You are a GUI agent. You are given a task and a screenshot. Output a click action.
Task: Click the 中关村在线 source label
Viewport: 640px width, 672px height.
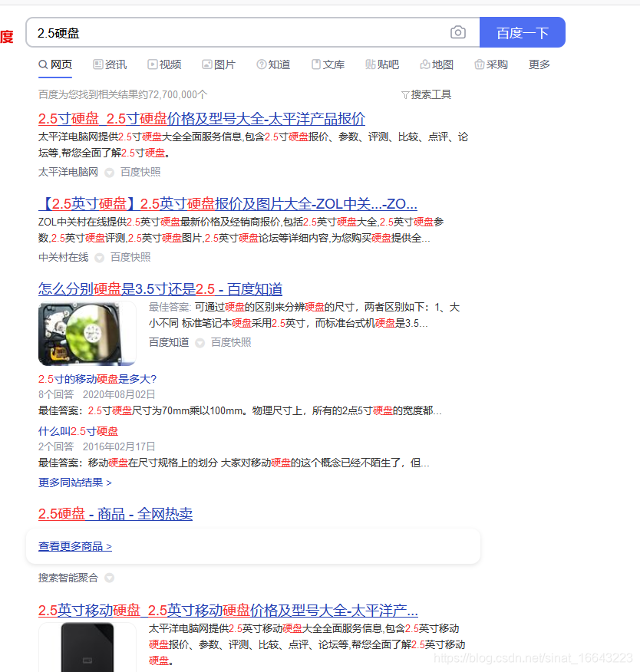coord(64,258)
